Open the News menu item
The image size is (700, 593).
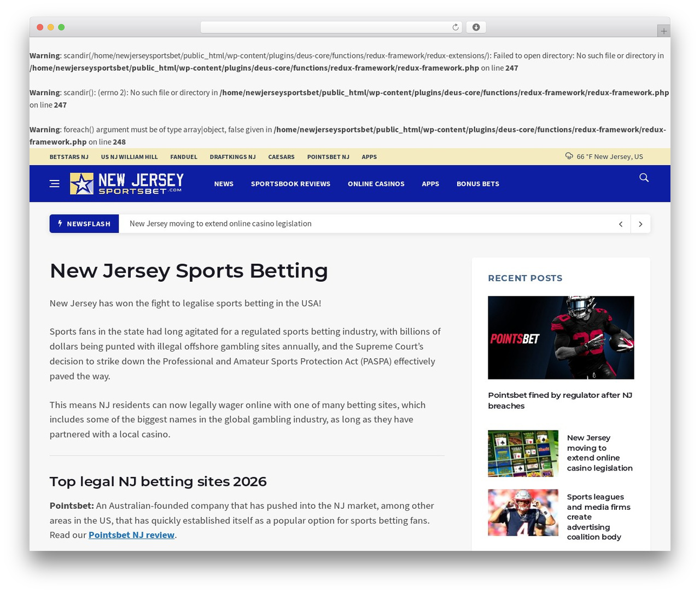point(224,184)
